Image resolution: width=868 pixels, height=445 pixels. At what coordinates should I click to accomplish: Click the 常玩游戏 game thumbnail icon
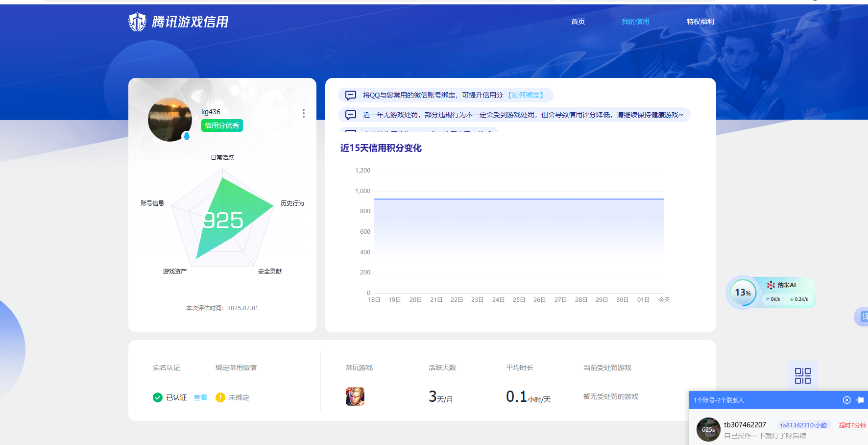(355, 396)
